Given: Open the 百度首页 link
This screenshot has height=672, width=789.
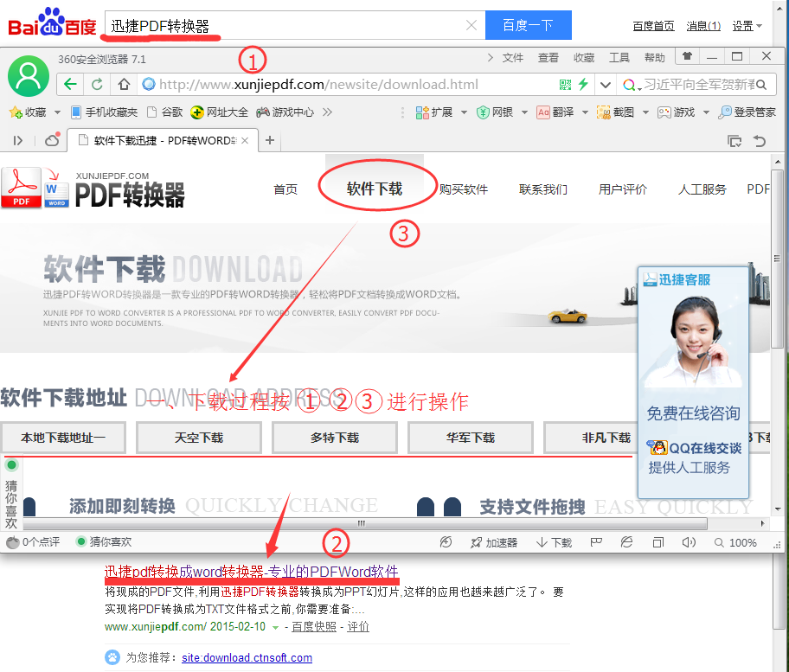Looking at the screenshot, I should coord(653,26).
